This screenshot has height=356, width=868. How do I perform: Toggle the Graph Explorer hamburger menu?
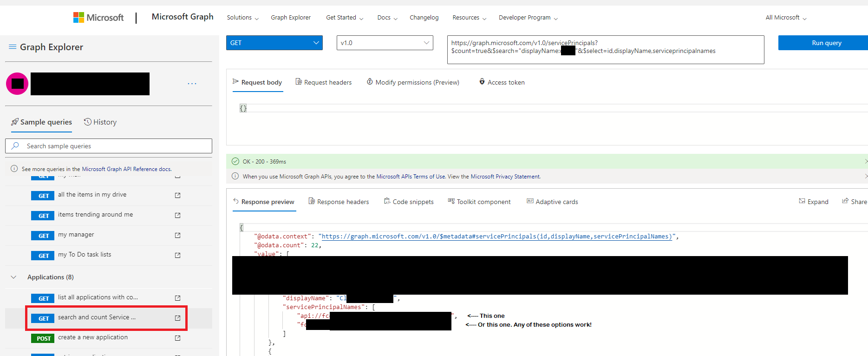coord(13,47)
